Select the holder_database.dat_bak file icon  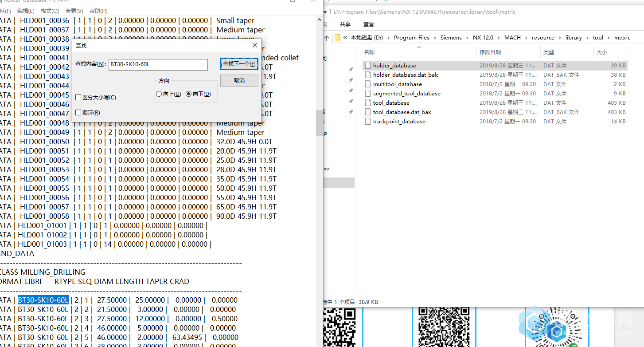[x=367, y=75]
